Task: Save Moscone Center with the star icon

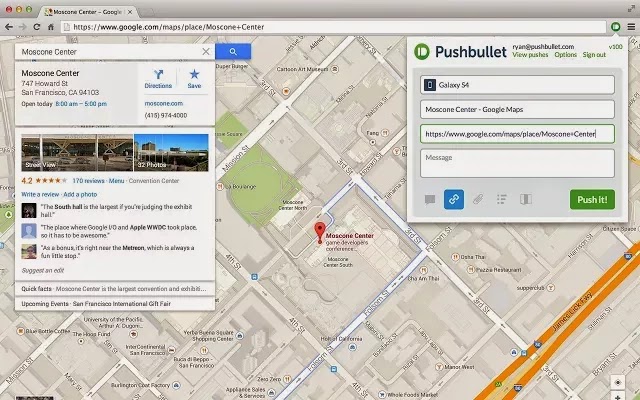Action: (194, 79)
